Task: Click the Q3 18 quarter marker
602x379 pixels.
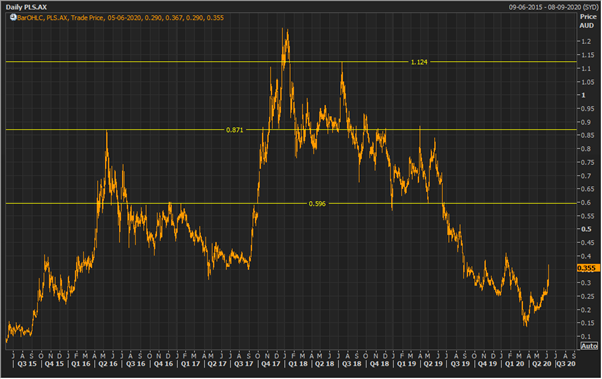Action: pyautogui.click(x=352, y=364)
